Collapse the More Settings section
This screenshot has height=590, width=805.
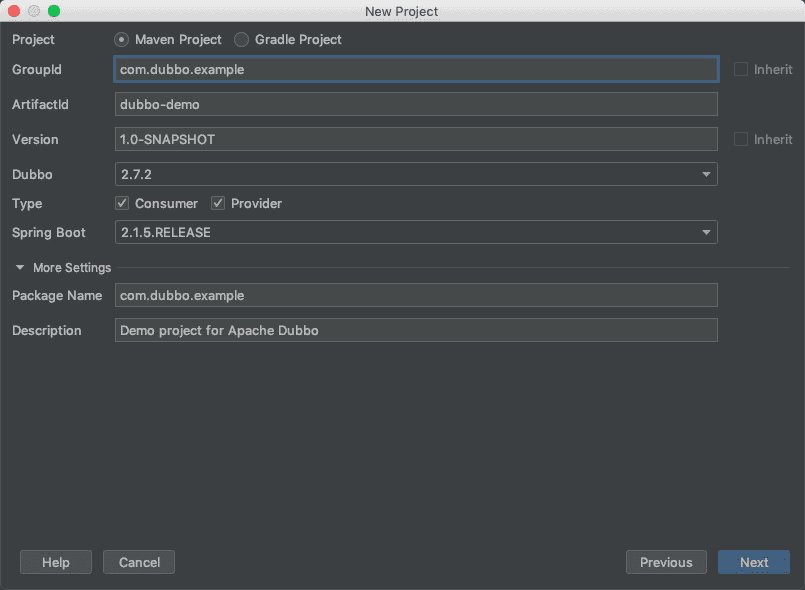click(20, 268)
